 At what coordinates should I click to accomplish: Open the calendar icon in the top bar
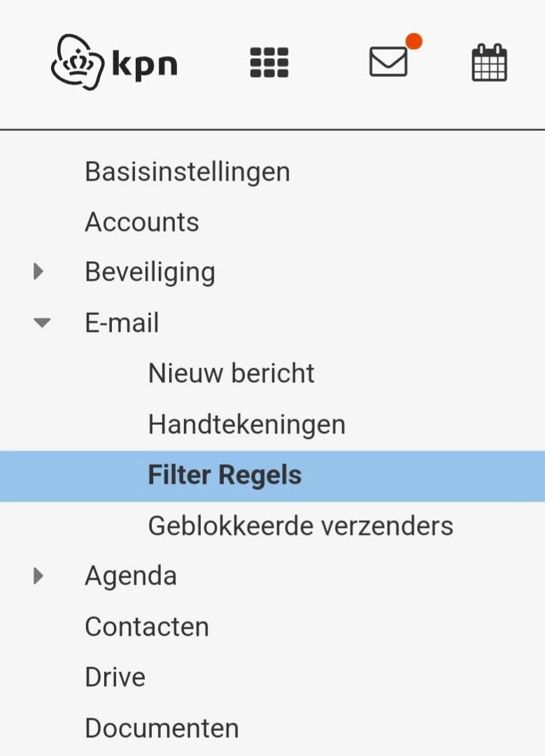click(489, 62)
